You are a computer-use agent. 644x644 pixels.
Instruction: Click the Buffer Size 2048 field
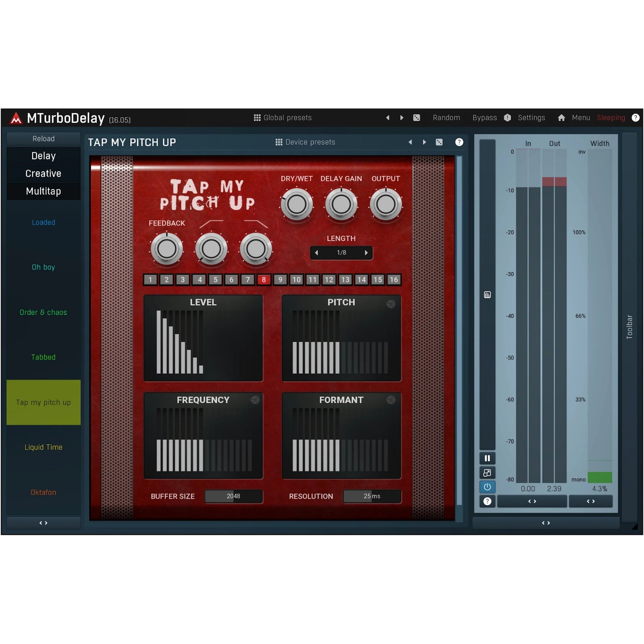(233, 496)
